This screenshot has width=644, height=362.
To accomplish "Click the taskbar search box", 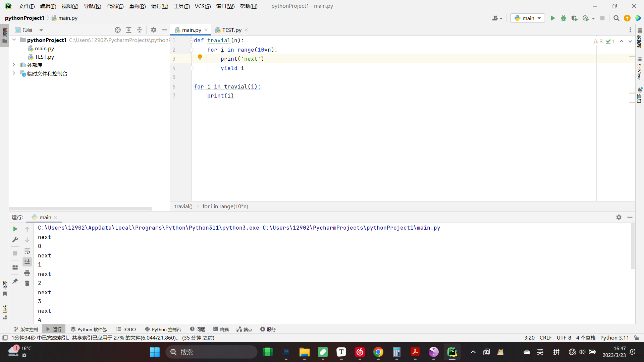I will (x=211, y=352).
